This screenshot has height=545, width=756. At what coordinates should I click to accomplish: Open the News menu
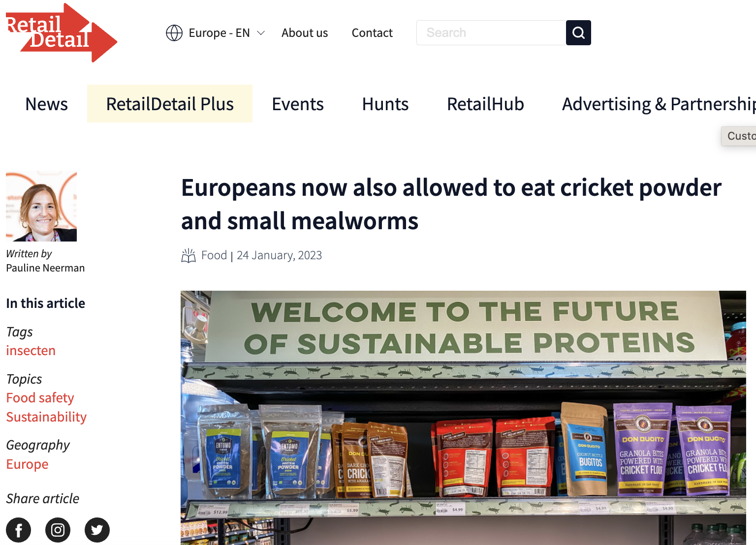[46, 104]
